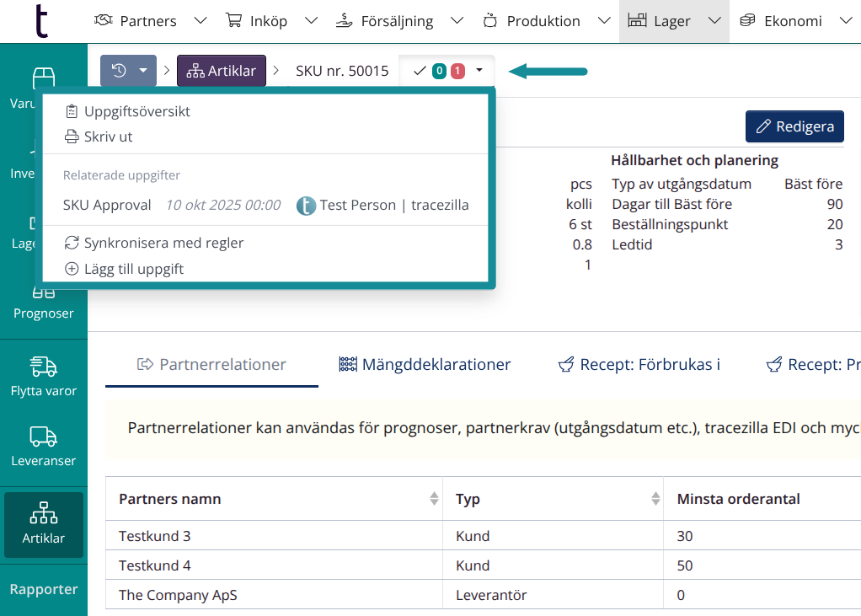
Task: Select Uppgiftsöversikt from the dropdown menu
Action: (136, 111)
